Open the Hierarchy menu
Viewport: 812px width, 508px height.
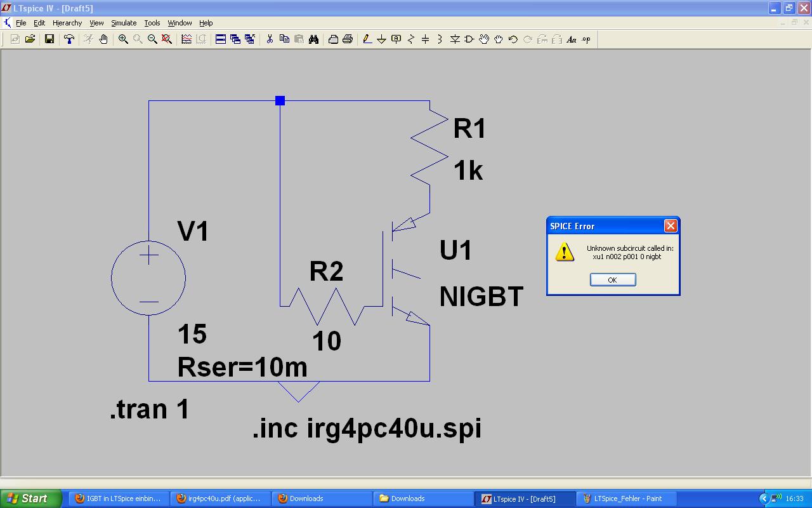[x=67, y=22]
